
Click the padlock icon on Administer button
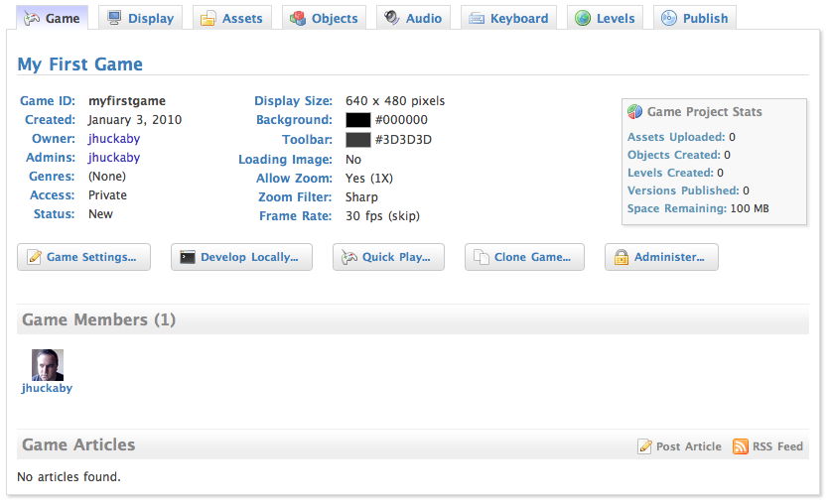tap(621, 257)
